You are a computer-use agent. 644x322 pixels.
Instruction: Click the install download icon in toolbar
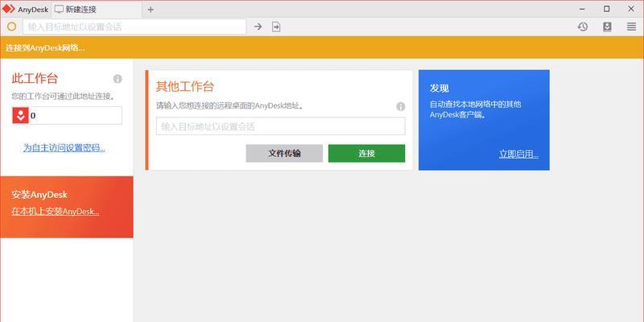(607, 27)
